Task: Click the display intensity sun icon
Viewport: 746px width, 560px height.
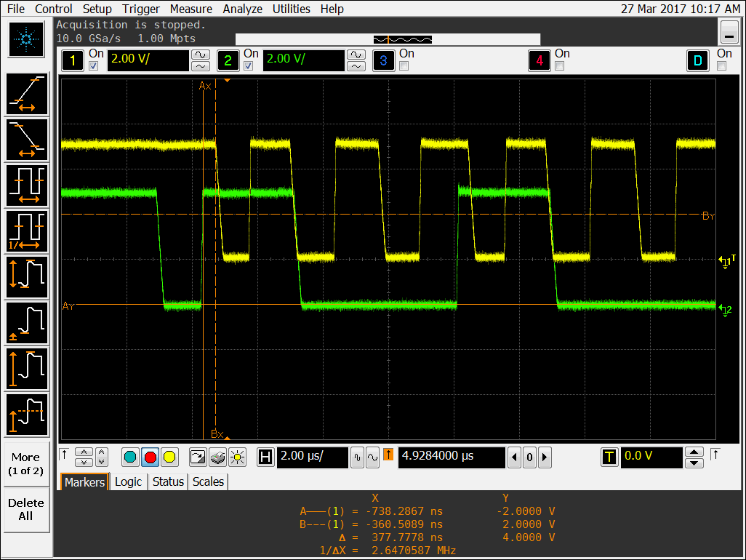Action: tap(237, 457)
